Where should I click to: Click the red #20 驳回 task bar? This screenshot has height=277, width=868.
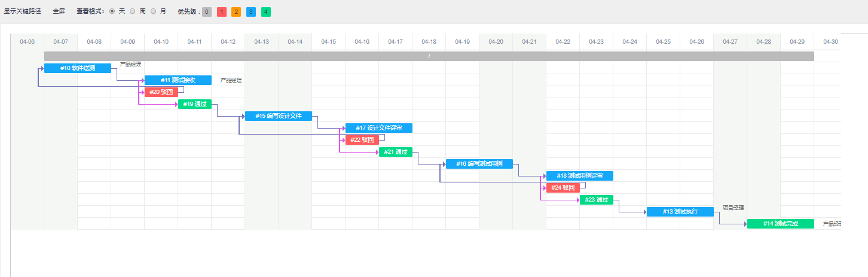click(x=161, y=92)
